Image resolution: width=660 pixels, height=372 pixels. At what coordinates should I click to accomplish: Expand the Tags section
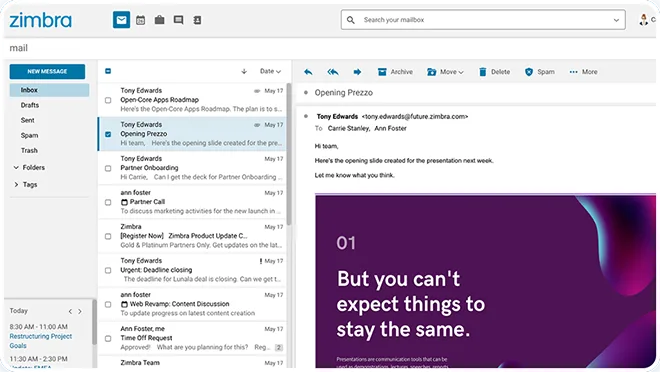16,185
